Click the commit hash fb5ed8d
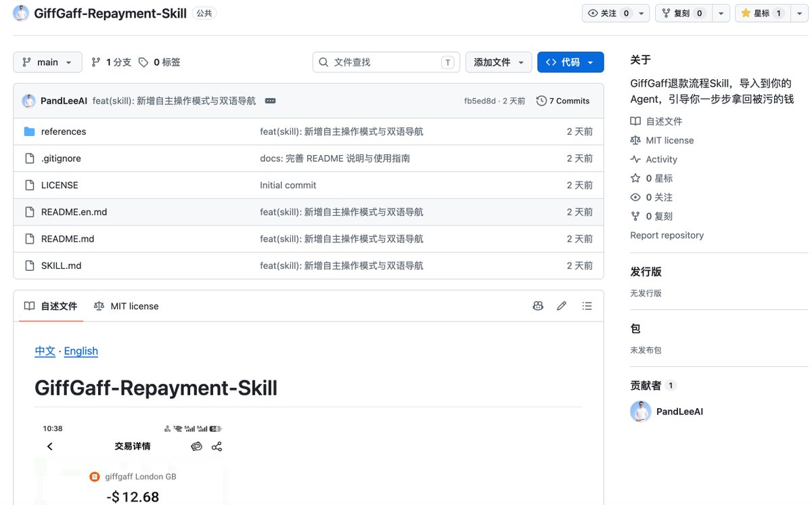This screenshot has height=505, width=812. pos(480,101)
